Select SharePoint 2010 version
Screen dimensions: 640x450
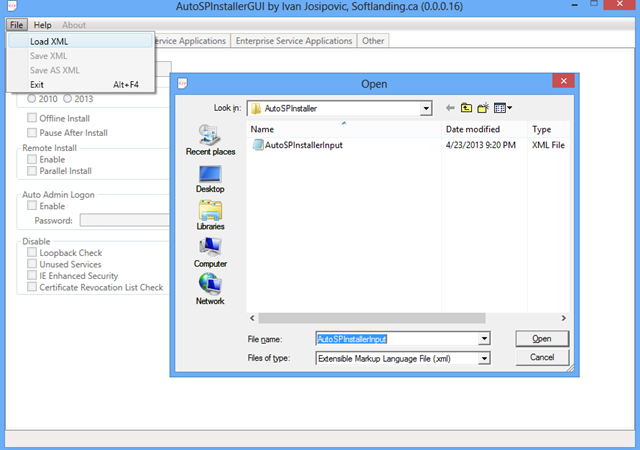point(31,99)
